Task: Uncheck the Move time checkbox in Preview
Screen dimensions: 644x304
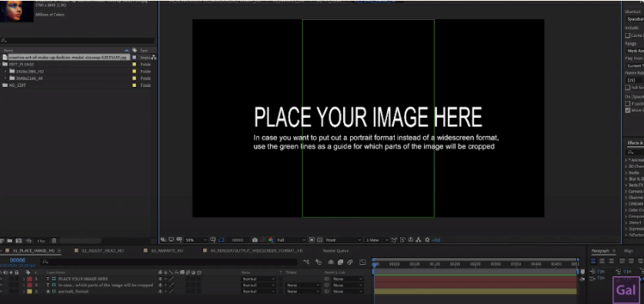Action: (x=627, y=110)
